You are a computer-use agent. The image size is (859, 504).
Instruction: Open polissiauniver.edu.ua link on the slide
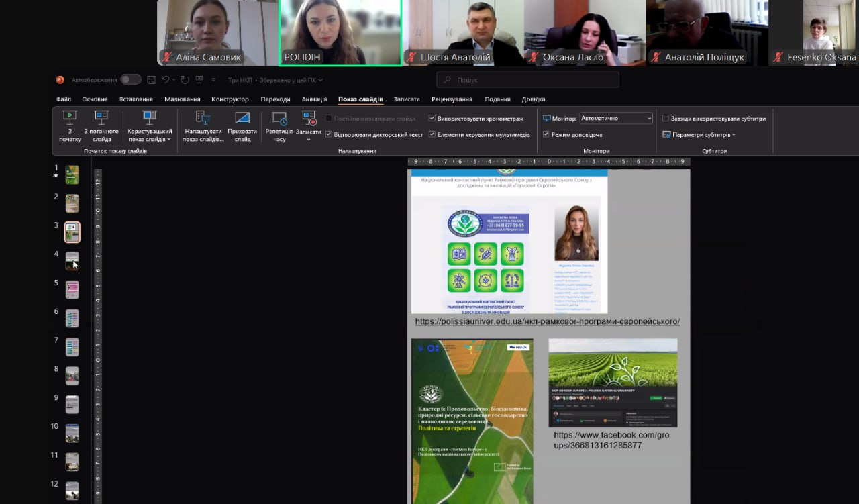coord(547,321)
